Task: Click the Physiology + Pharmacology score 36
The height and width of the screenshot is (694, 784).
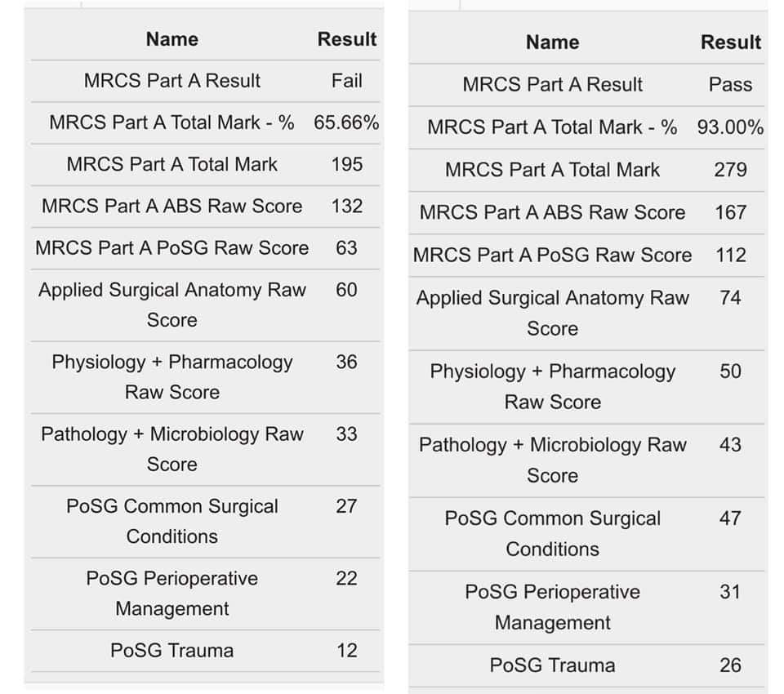Action: click(x=346, y=362)
